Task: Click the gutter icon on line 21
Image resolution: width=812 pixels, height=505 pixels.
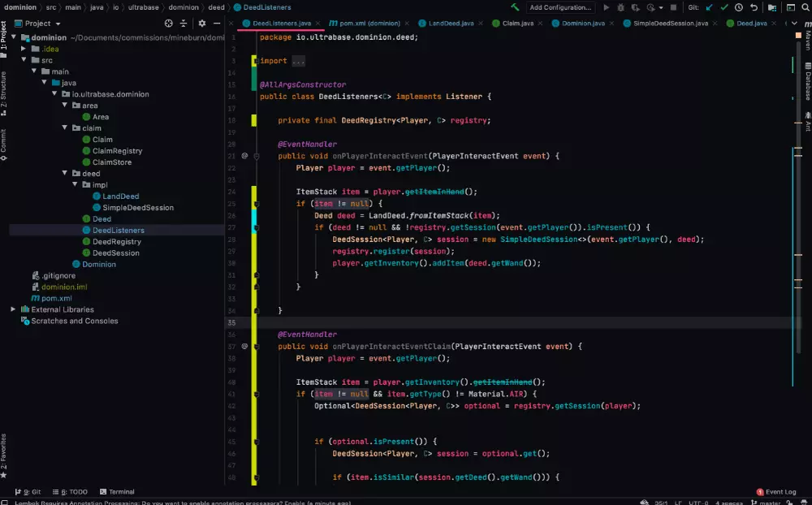Action: 244,156
